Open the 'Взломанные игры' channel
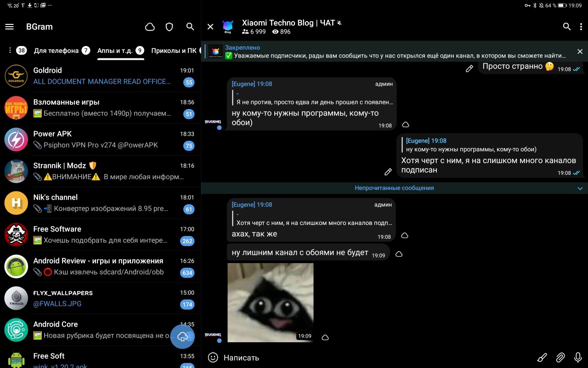 pyautogui.click(x=100, y=108)
